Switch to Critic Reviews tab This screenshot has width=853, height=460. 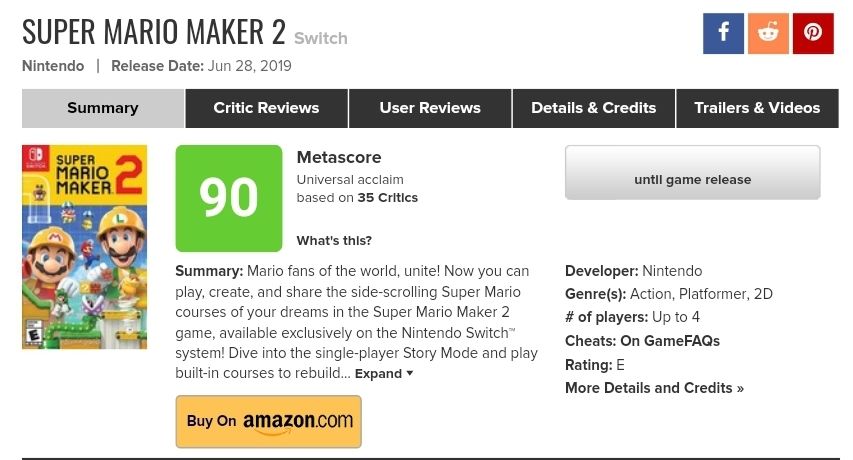coord(266,108)
